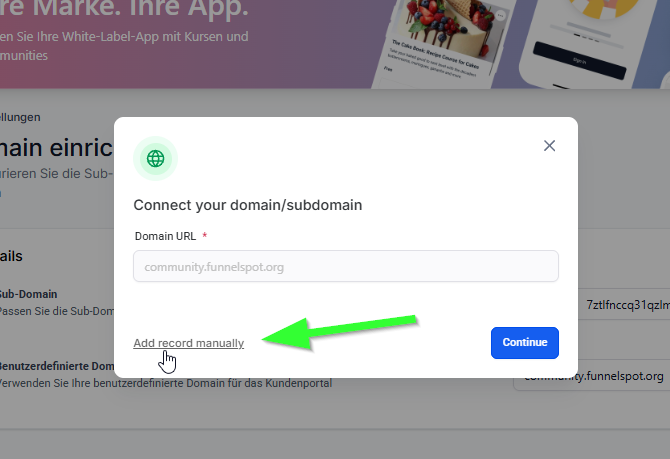Image resolution: width=670 pixels, height=459 pixels.
Task: Close the Connect your domain dialog
Action: 549,146
